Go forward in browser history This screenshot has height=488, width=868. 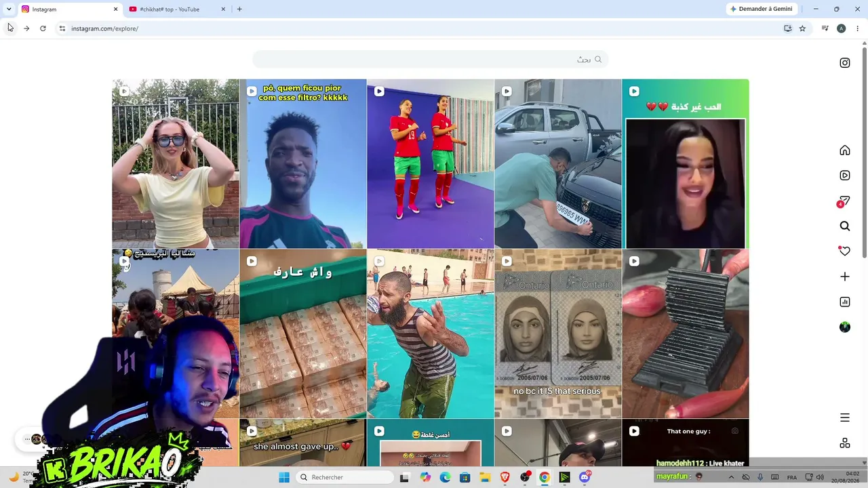pyautogui.click(x=26, y=28)
